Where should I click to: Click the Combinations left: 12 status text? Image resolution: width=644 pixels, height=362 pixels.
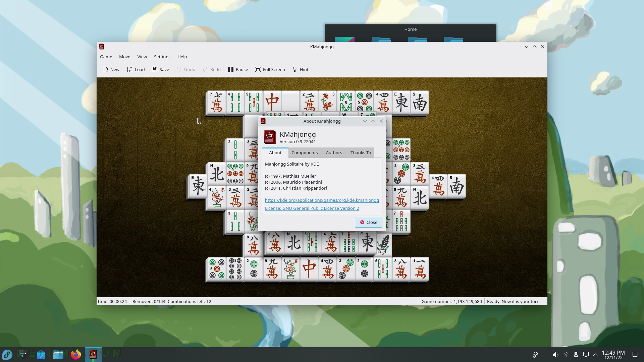pyautogui.click(x=190, y=301)
